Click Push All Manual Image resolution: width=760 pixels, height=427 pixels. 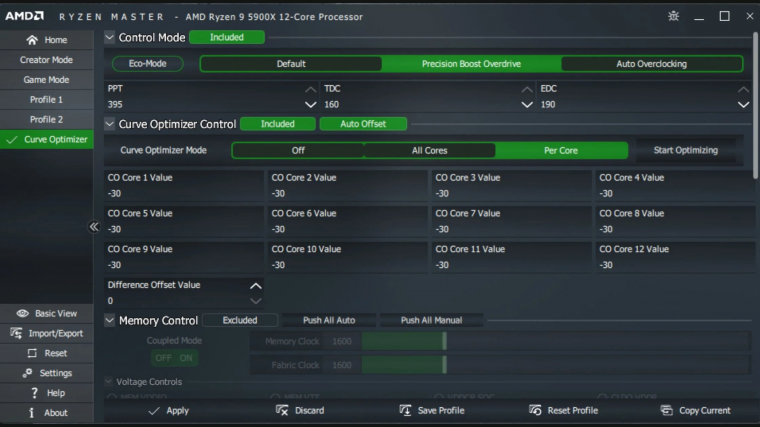[x=431, y=320]
